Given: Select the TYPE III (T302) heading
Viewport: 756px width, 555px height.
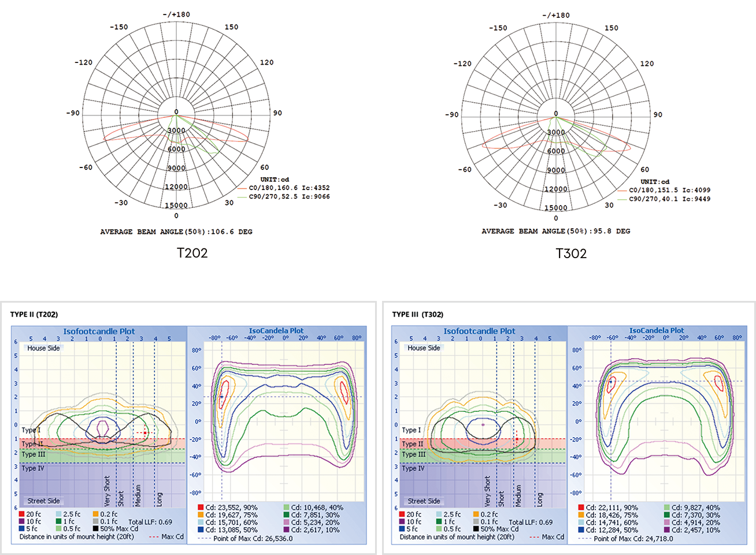Looking at the screenshot, I should coord(417,314).
